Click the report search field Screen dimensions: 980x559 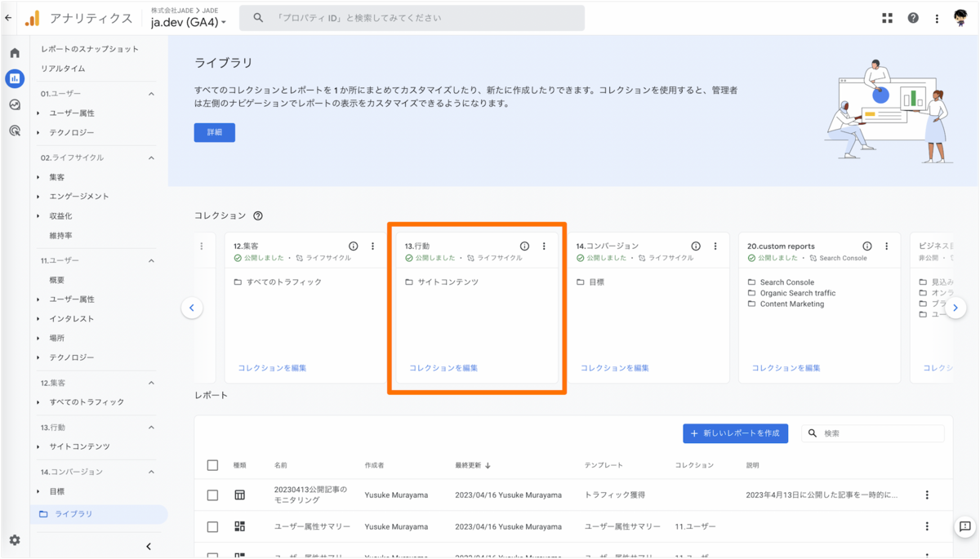(874, 433)
